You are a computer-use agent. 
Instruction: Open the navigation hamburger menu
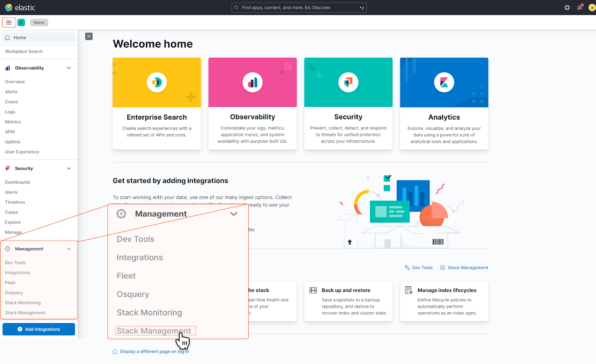tap(9, 22)
